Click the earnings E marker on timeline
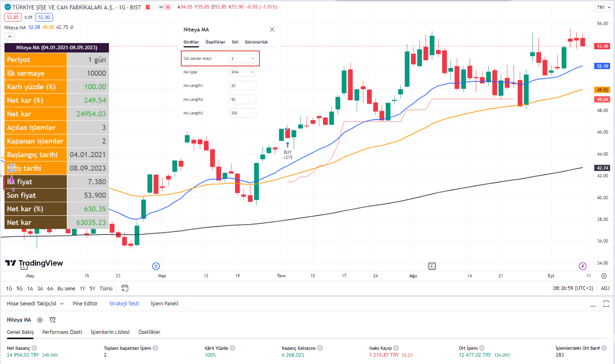Screen dimensions: 615x364 pyautogui.click(x=432, y=266)
